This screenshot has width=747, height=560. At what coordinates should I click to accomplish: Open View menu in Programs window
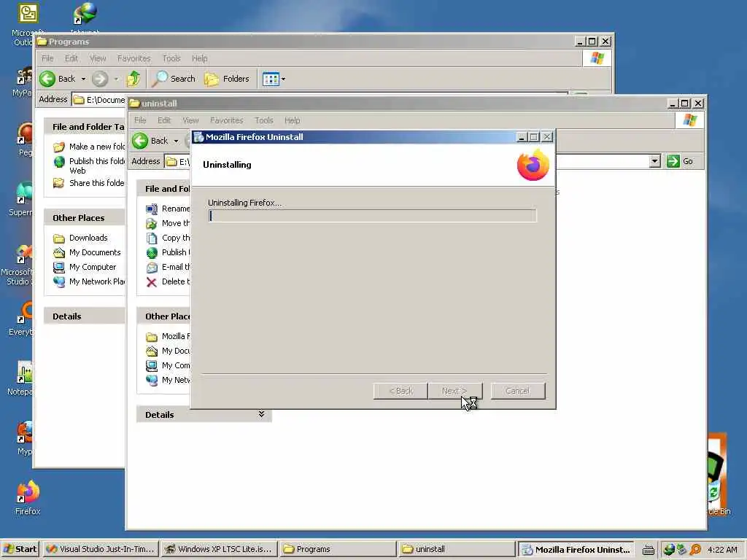98,58
